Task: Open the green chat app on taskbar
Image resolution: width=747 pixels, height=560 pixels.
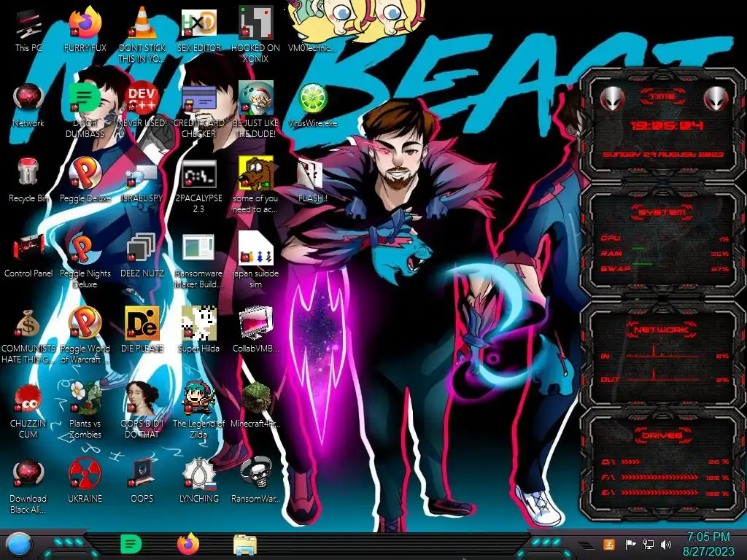Action: click(x=131, y=544)
